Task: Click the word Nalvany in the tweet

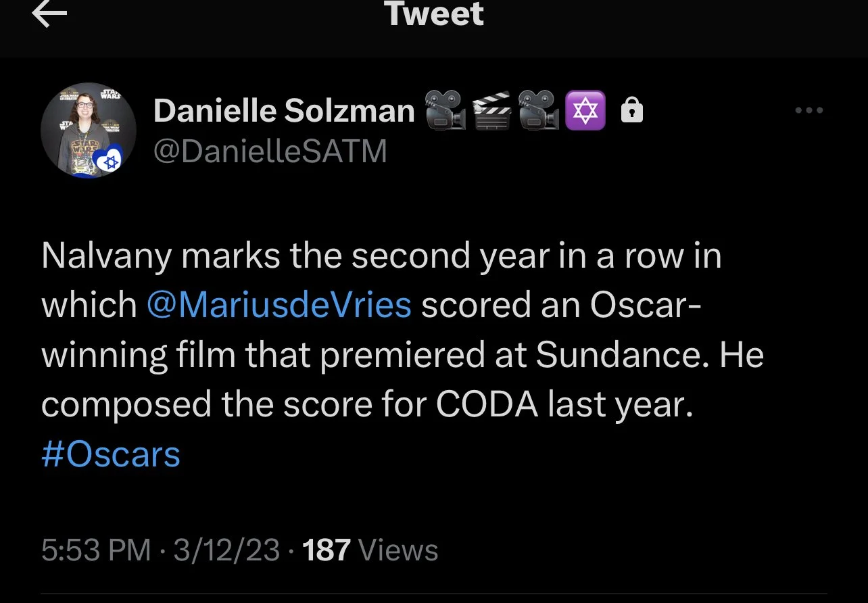Action: [x=106, y=257]
